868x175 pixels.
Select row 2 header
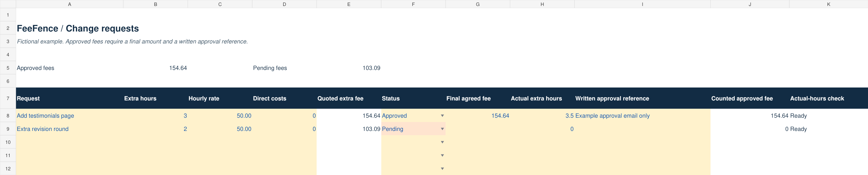pos(8,28)
